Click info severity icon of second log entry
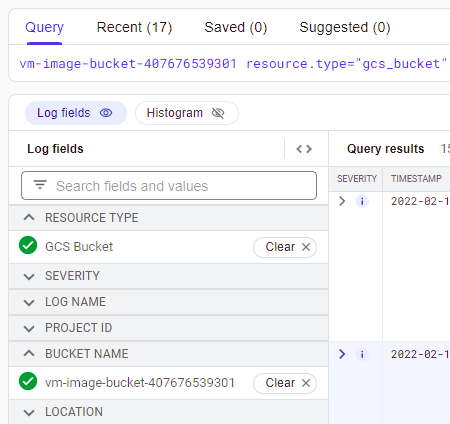Viewport: 450px width, 424px height. (362, 354)
